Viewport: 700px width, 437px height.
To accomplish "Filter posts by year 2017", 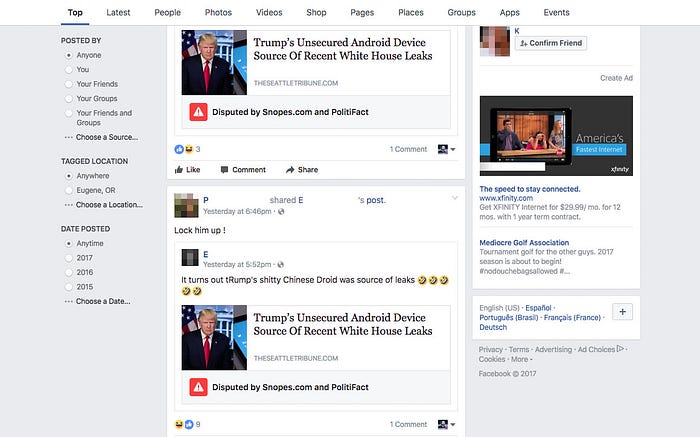I will tap(69, 258).
